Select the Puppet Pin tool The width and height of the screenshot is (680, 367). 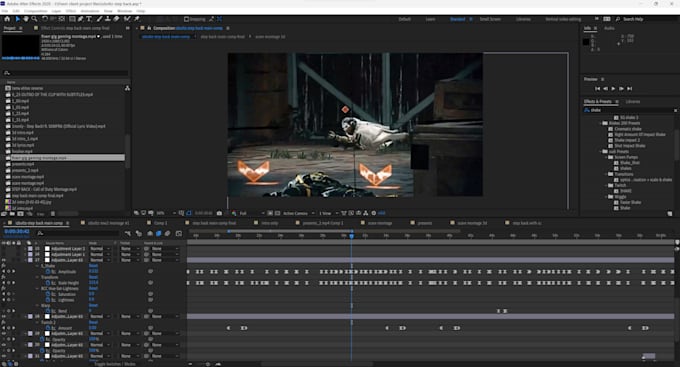[x=137, y=19]
